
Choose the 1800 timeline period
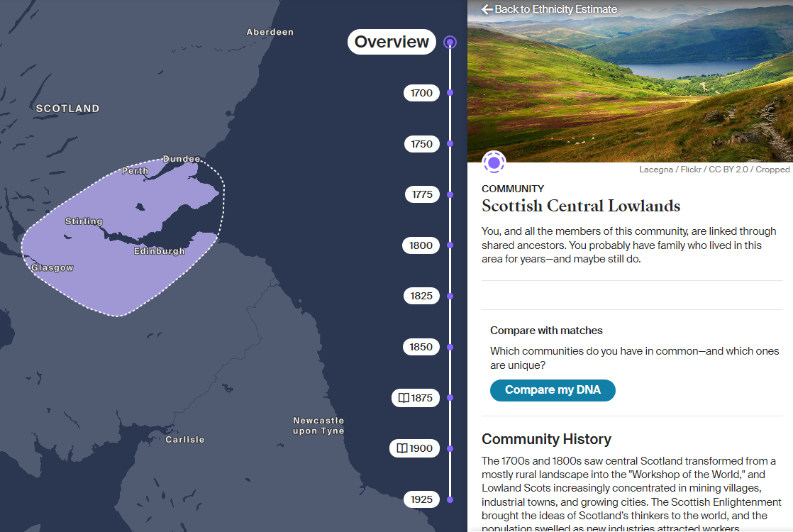tap(421, 245)
